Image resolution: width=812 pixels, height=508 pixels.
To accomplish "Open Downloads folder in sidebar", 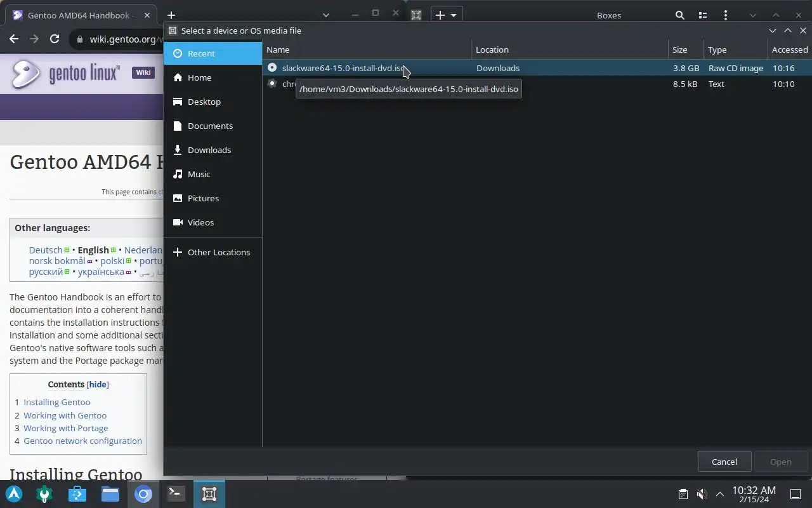I will point(213,150).
